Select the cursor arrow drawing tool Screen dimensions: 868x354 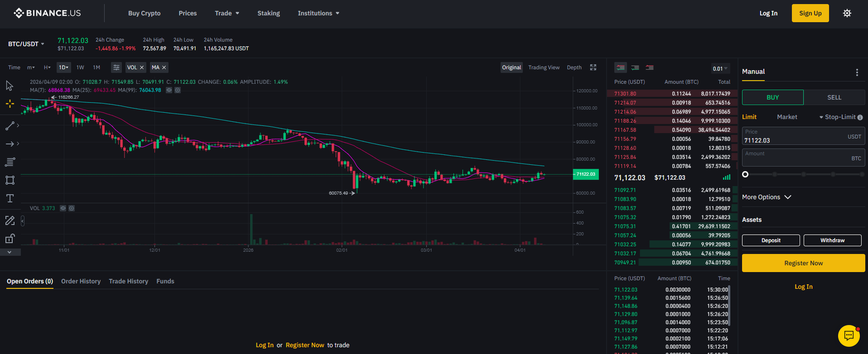point(10,86)
